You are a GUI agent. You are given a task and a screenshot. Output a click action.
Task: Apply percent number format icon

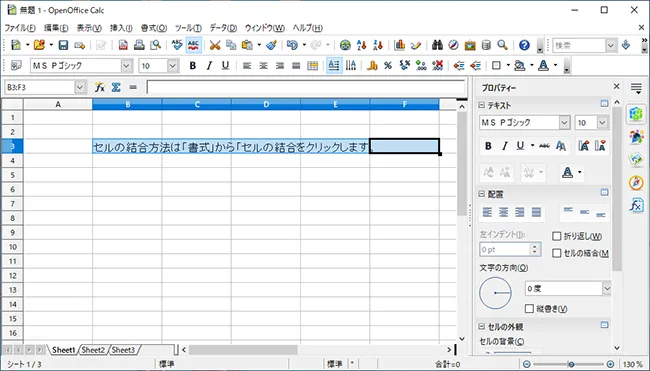coord(388,65)
